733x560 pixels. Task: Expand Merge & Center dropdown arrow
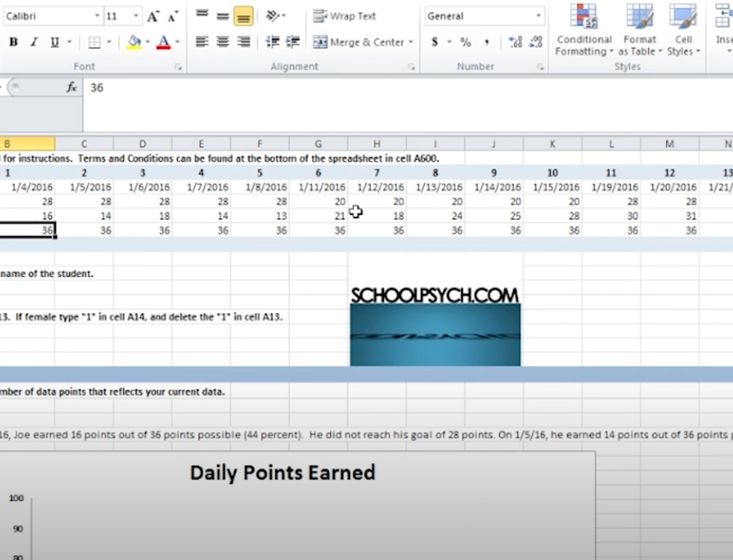(x=411, y=42)
